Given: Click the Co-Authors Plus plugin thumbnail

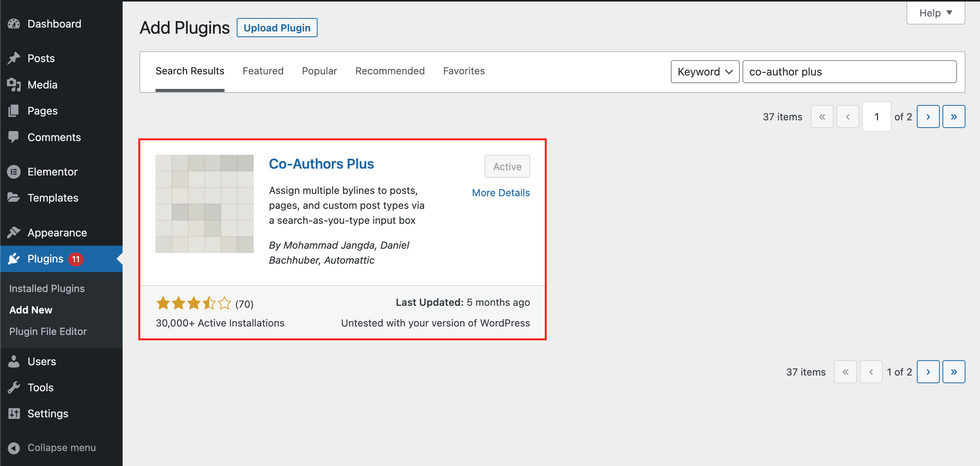Looking at the screenshot, I should pos(204,204).
